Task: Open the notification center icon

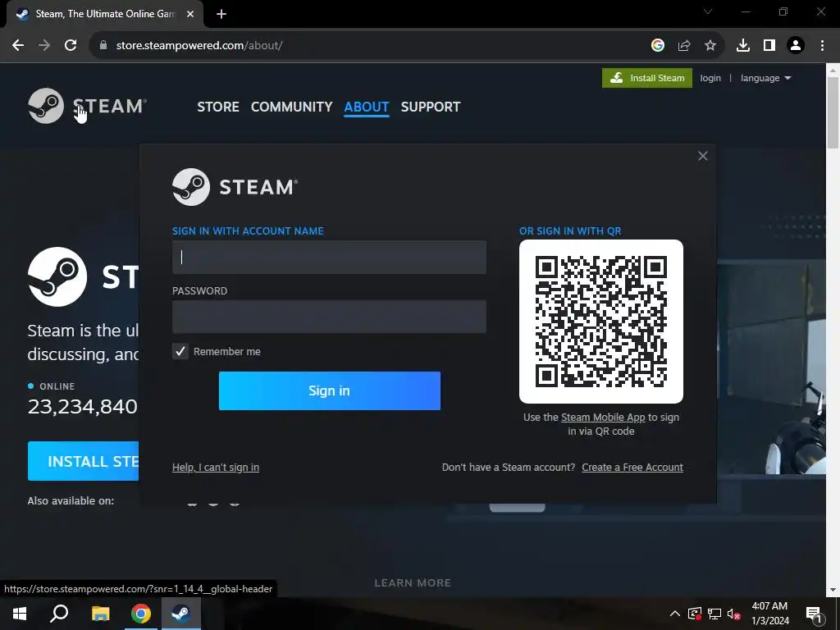Action: point(815,614)
